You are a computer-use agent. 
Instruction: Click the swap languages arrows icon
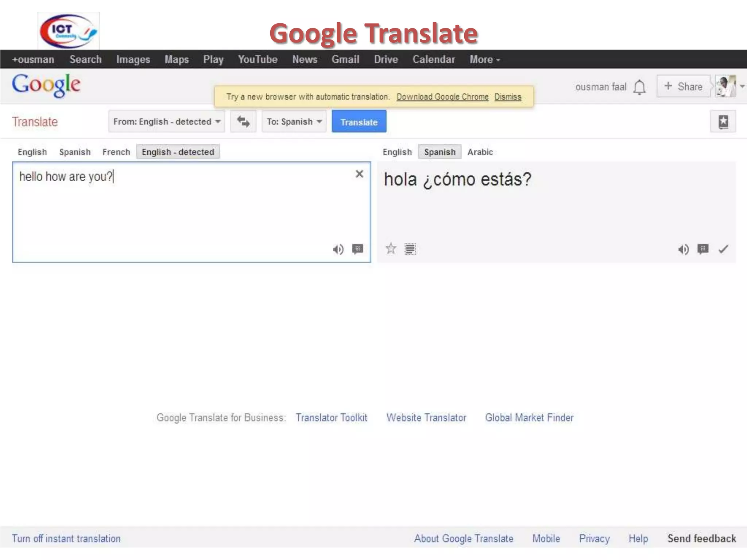(x=243, y=121)
